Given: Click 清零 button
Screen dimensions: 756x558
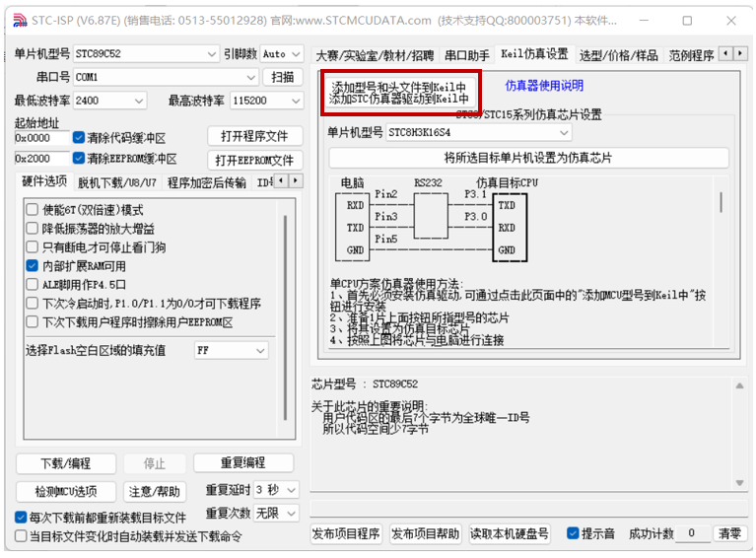Looking at the screenshot, I should (x=730, y=533).
